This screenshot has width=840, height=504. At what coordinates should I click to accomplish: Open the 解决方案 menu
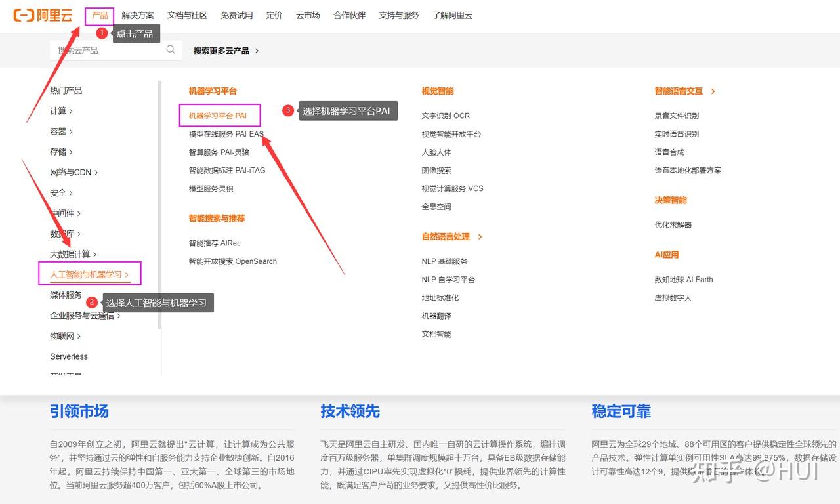click(x=138, y=15)
